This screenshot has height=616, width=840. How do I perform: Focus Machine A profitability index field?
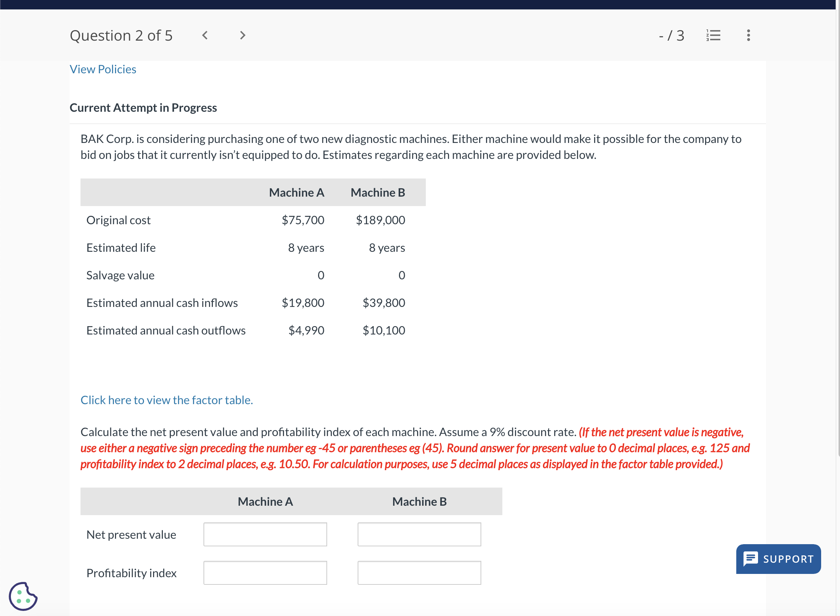click(265, 572)
